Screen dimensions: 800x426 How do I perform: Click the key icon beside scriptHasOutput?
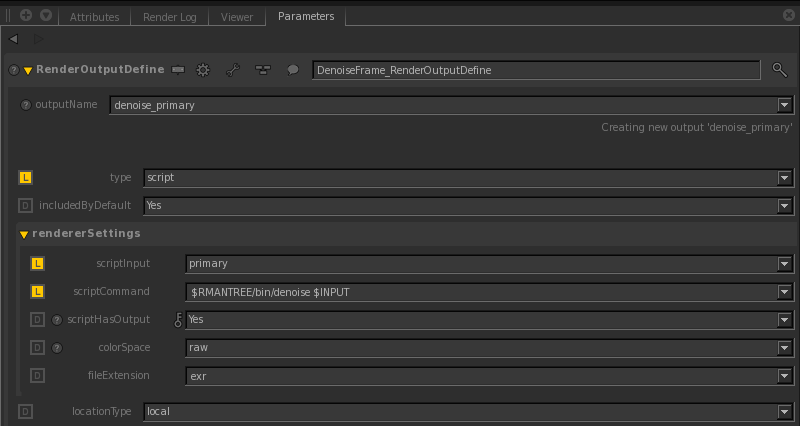179,320
